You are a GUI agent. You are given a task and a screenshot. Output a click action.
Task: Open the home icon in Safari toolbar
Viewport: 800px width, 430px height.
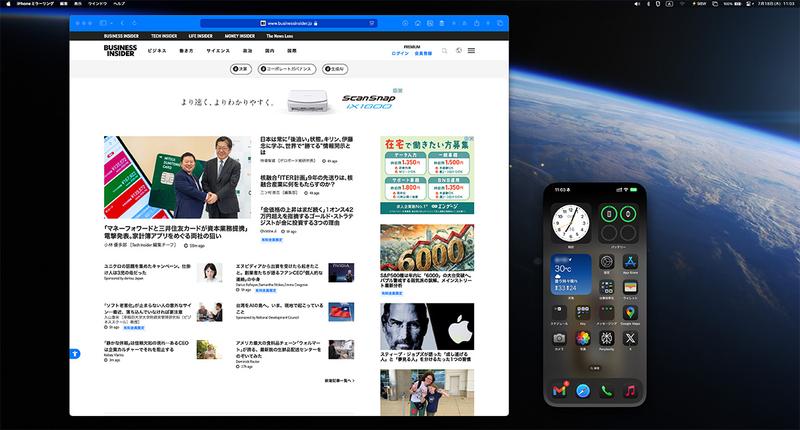point(417,23)
